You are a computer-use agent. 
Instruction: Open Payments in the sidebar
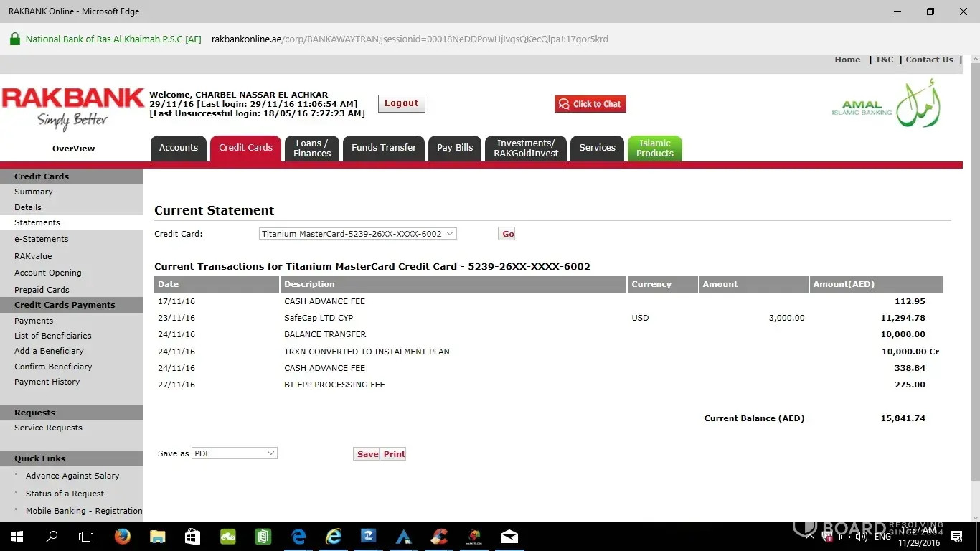pos(34,321)
